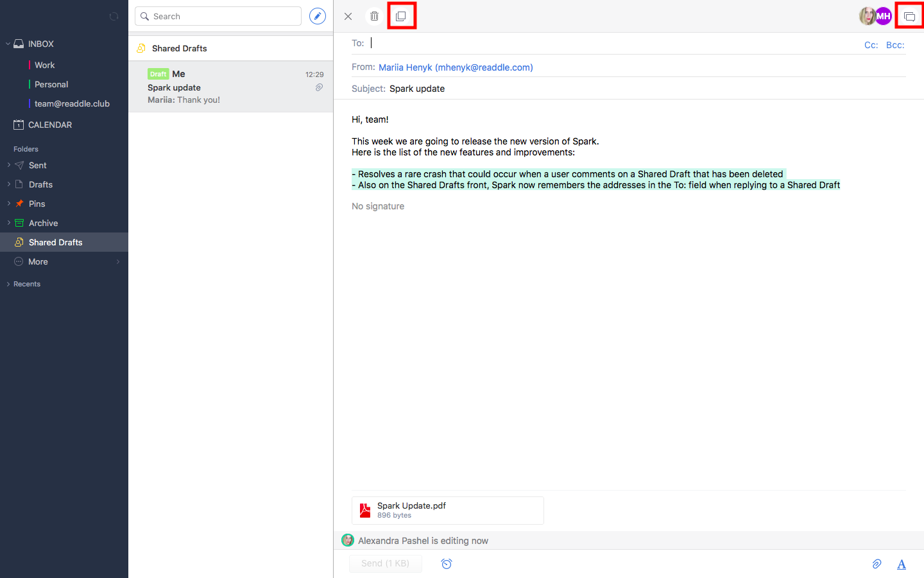Screen dimensions: 924x578
Task: Delete the draft using the trash icon
Action: point(375,16)
